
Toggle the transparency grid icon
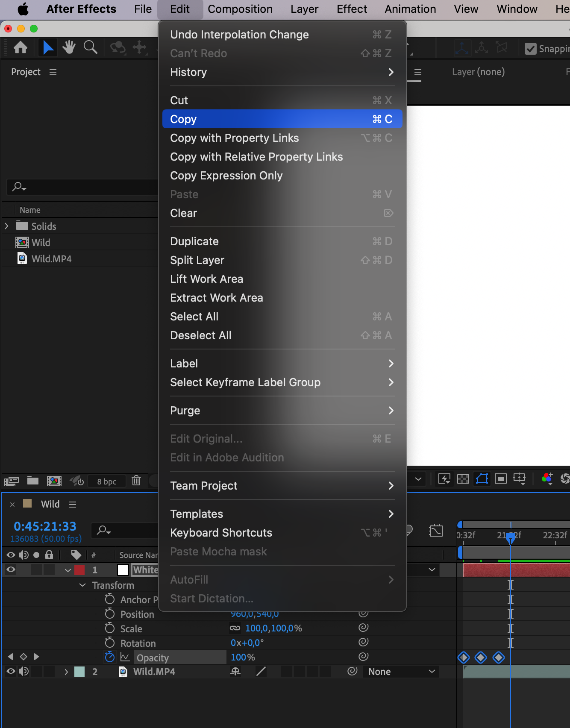tap(463, 479)
